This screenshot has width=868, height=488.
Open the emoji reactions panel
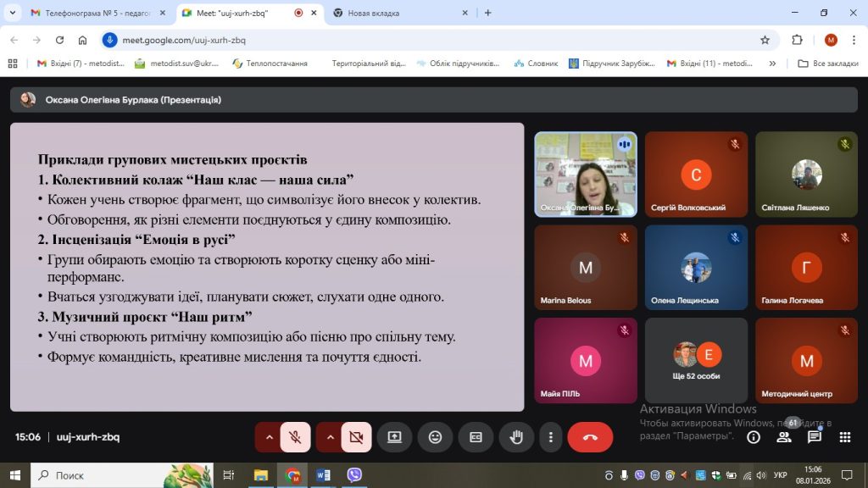(x=435, y=437)
